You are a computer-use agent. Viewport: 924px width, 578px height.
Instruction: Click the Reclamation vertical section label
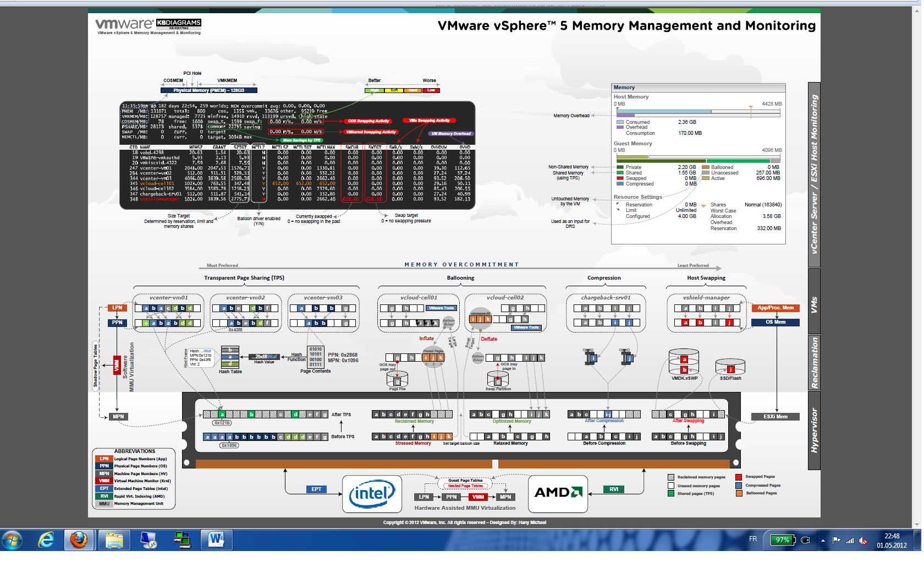click(x=814, y=363)
